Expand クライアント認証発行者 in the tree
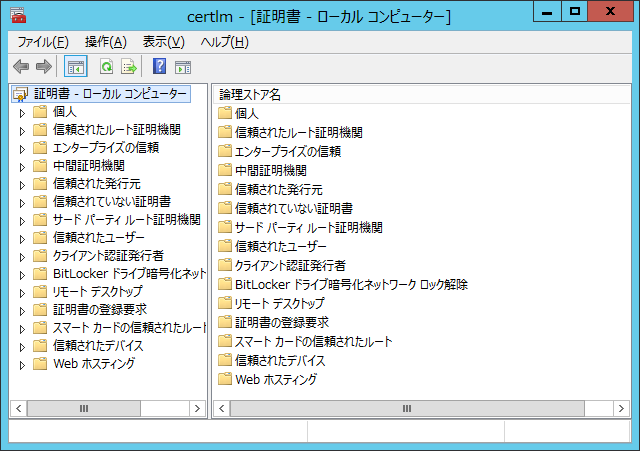The width and height of the screenshot is (640, 451). (x=22, y=257)
